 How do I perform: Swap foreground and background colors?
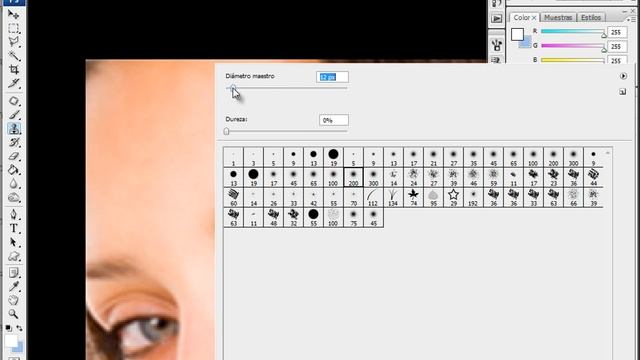coord(19,328)
